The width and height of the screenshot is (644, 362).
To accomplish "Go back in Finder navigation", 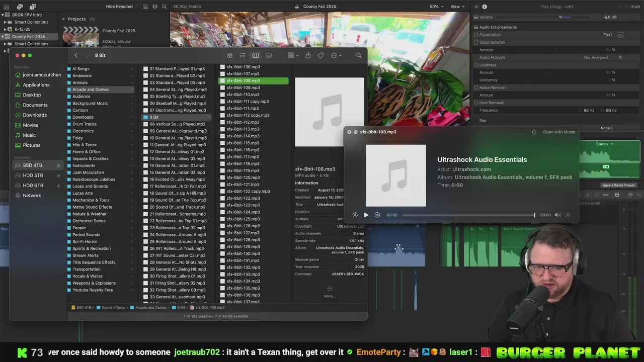I will pyautogui.click(x=76, y=55).
